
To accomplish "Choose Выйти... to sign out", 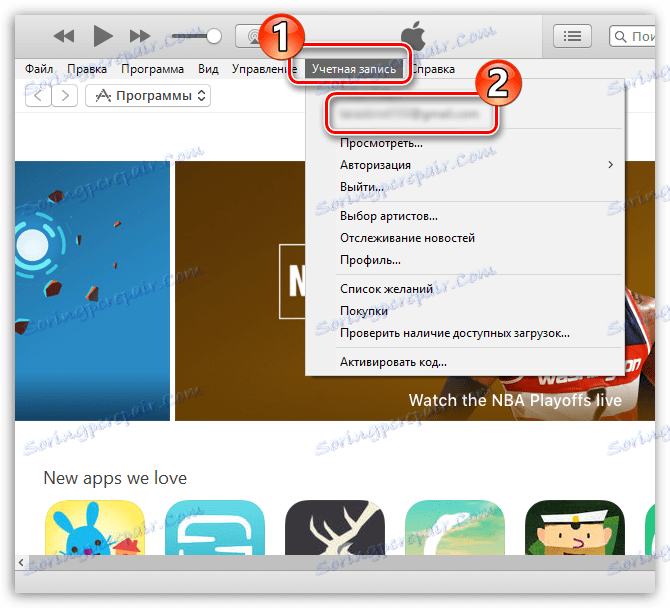I will [x=465, y=187].
